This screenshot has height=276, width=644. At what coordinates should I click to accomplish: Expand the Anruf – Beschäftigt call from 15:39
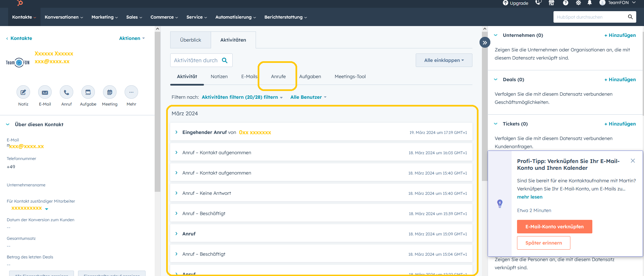tap(176, 213)
